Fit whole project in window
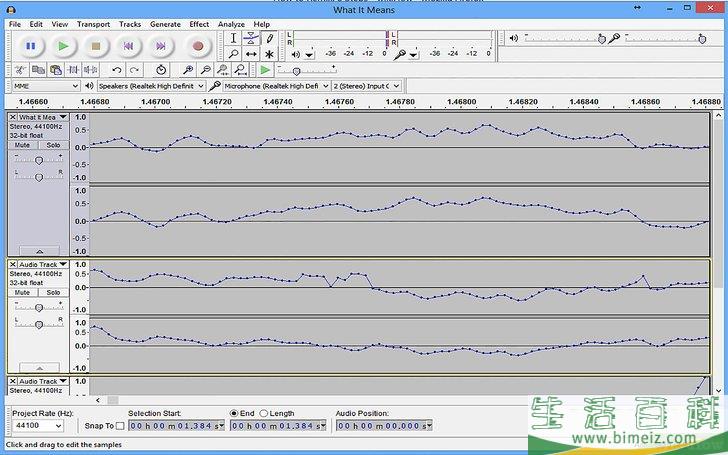Screen dimensions: 728x455 (x=240, y=70)
